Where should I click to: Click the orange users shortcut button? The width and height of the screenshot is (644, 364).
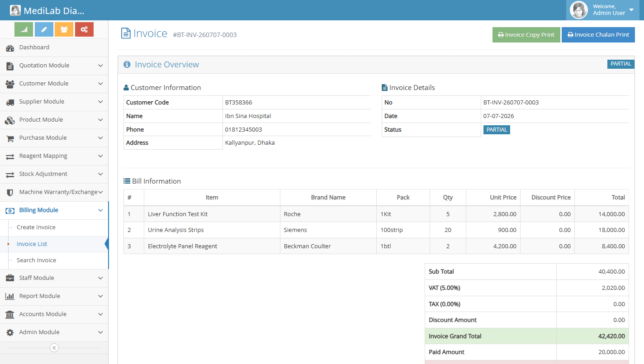(64, 29)
